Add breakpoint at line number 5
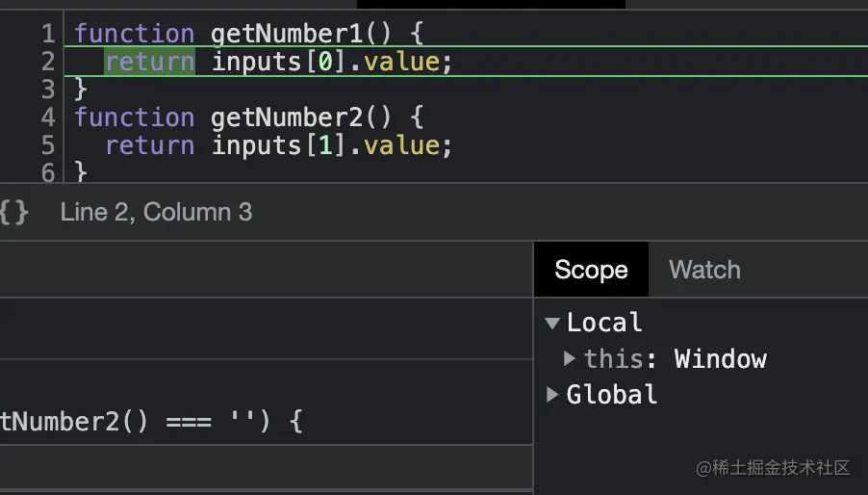Screen dimensions: 868x495 click(48, 145)
